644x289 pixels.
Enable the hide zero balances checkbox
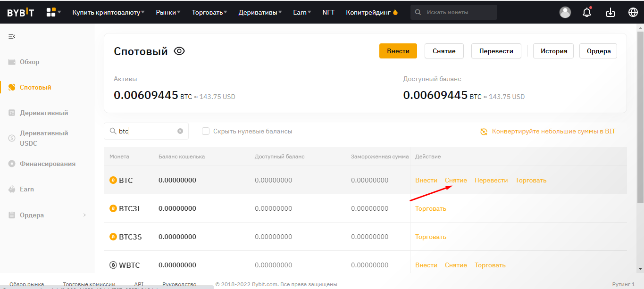click(206, 131)
